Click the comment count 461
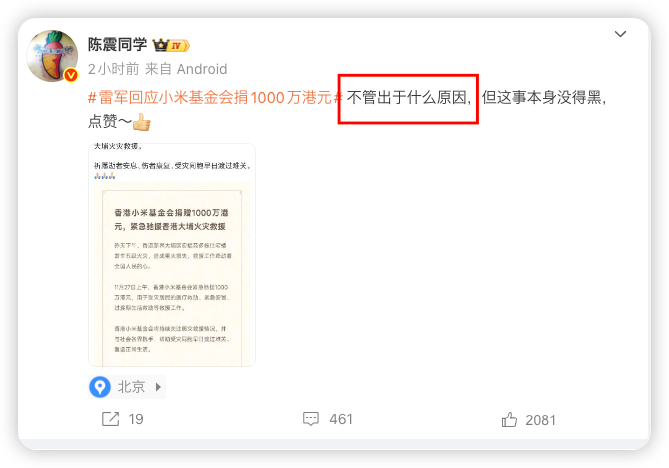This screenshot has height=468, width=669. tap(341, 419)
